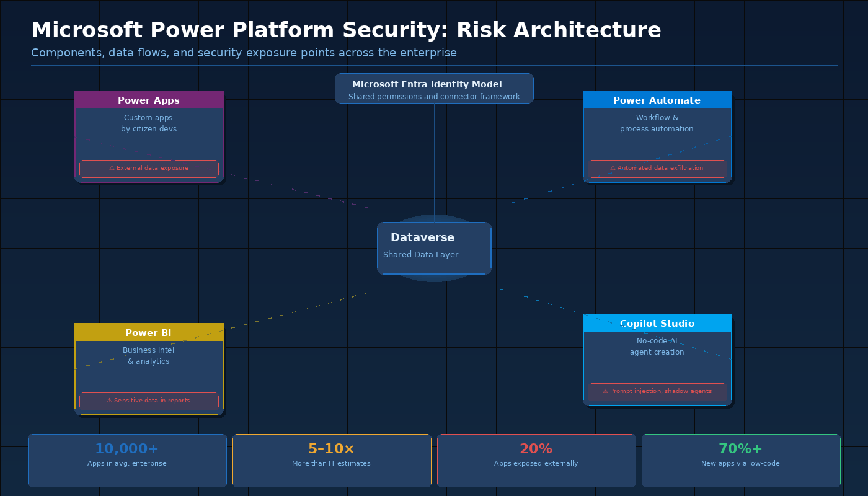Screen dimensions: 868x496
Task: Click 'No-code AI agent creation' text
Action: pyautogui.click(x=657, y=347)
